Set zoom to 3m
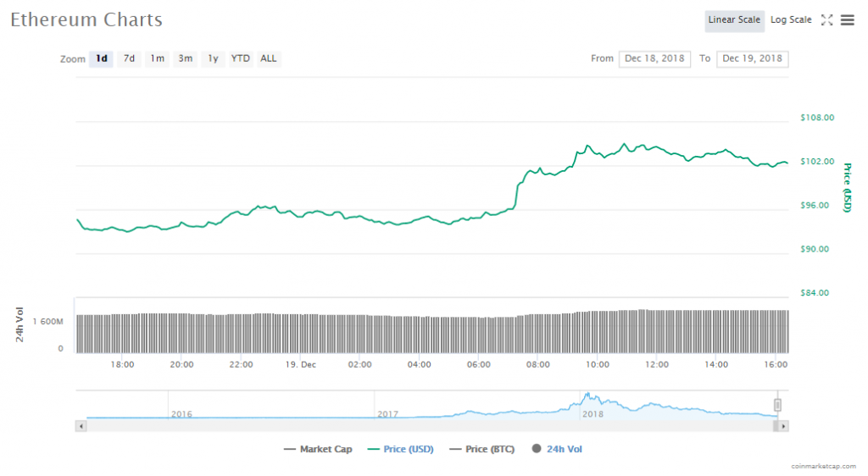868x476 pixels. tap(185, 58)
